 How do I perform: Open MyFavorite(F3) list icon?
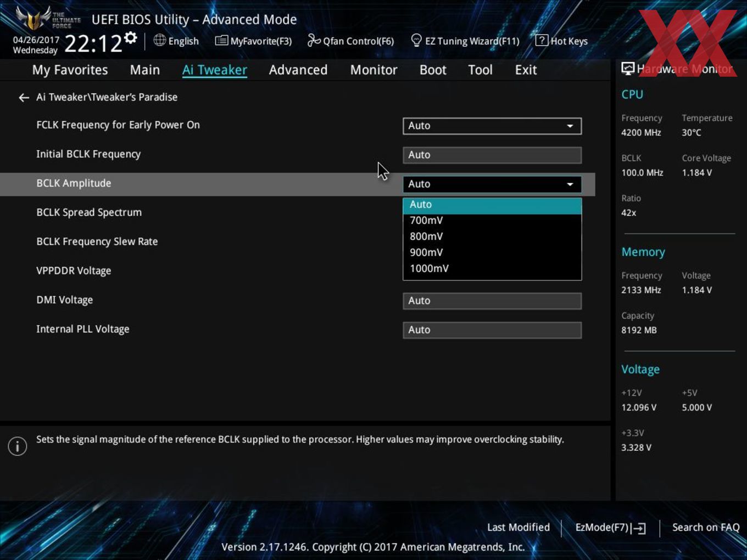pos(221,41)
